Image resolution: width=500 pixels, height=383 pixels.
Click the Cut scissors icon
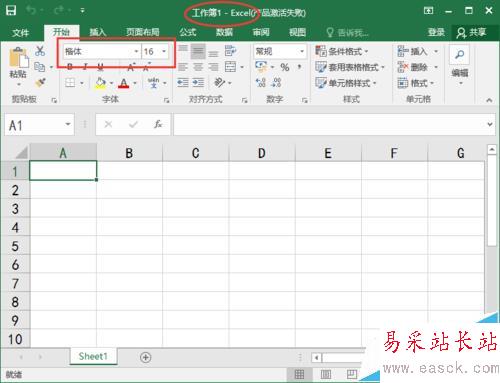[40, 51]
